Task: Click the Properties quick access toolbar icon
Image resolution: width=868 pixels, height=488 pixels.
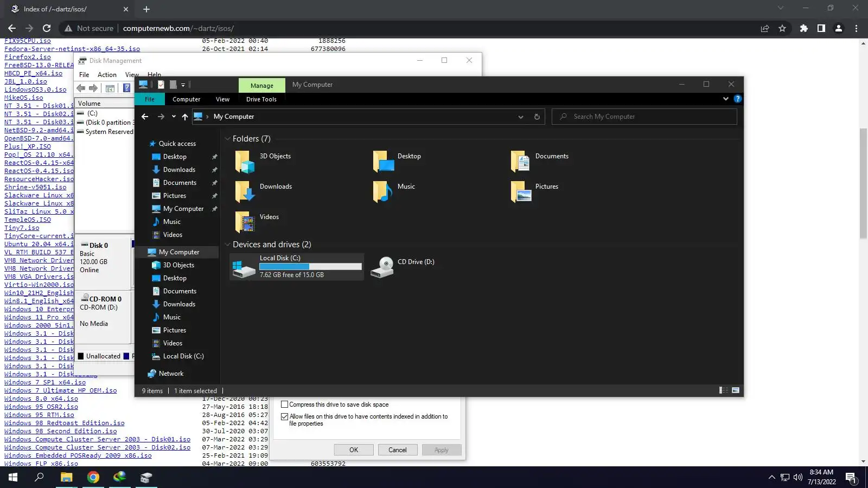Action: [x=161, y=85]
